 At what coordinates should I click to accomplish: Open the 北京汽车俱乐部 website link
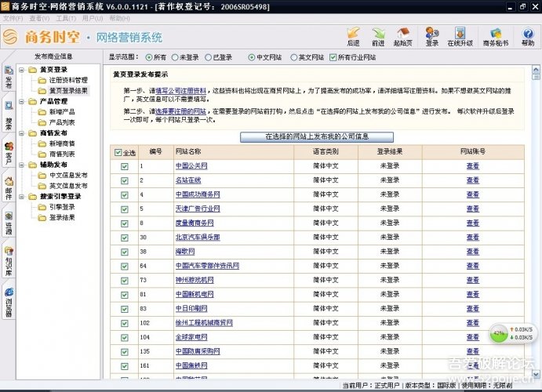[x=198, y=238]
